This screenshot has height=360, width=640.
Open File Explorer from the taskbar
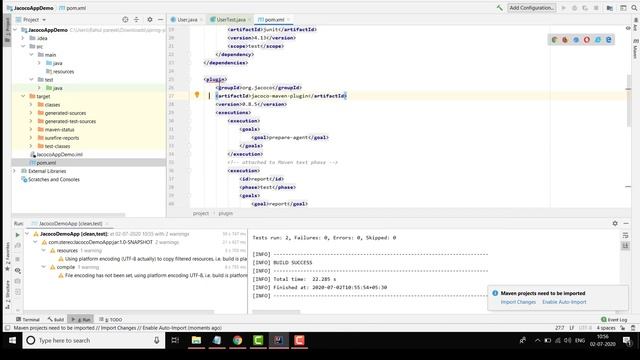[196, 340]
